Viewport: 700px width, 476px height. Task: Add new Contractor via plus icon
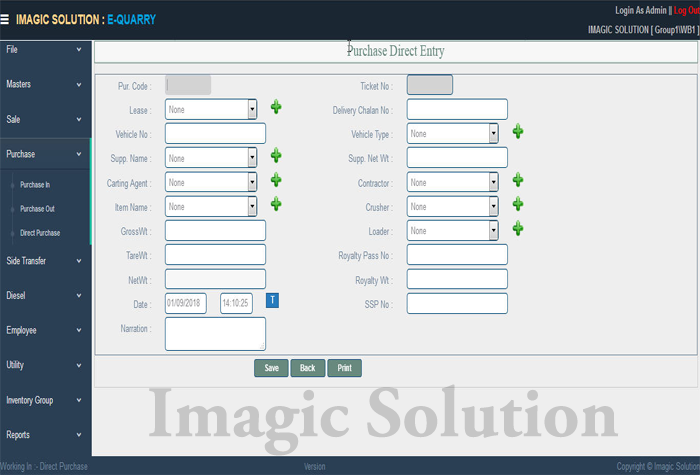tap(518, 180)
